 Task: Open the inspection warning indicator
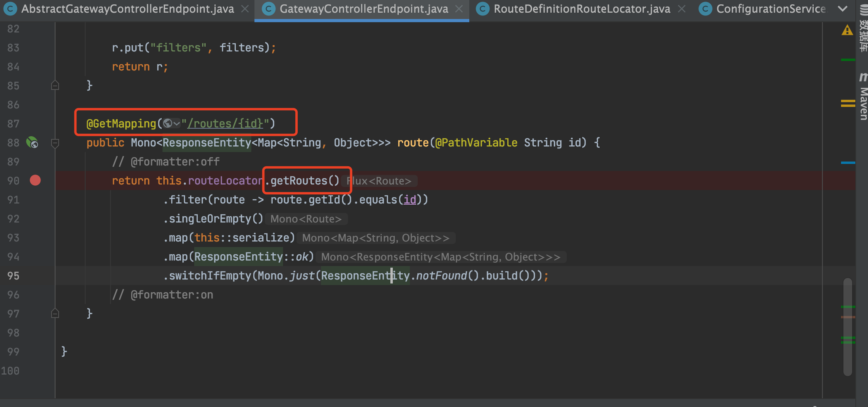point(847,30)
